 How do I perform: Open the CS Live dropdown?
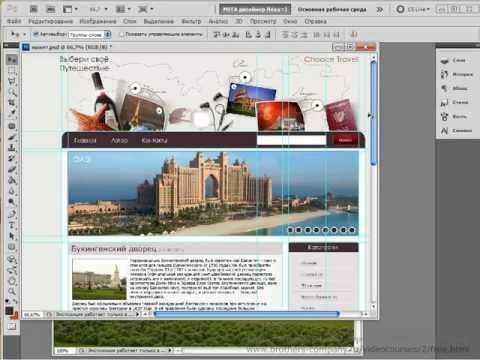coord(413,9)
